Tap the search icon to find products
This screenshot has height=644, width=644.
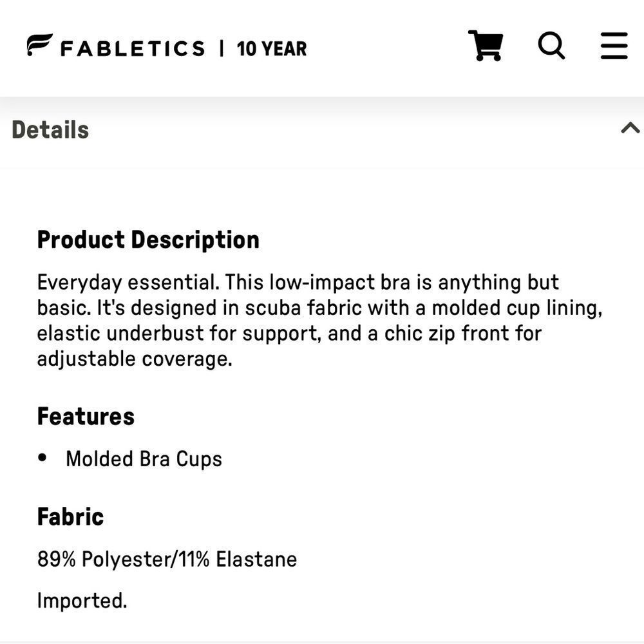(551, 45)
